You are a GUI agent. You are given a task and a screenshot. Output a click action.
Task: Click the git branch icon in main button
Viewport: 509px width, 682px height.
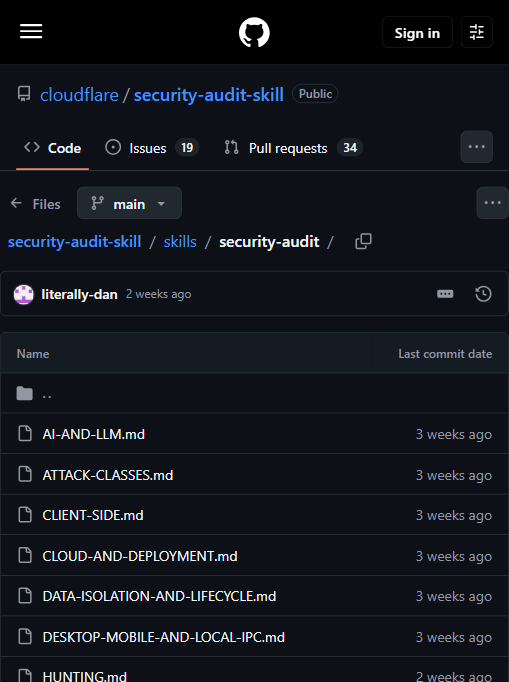[97, 203]
